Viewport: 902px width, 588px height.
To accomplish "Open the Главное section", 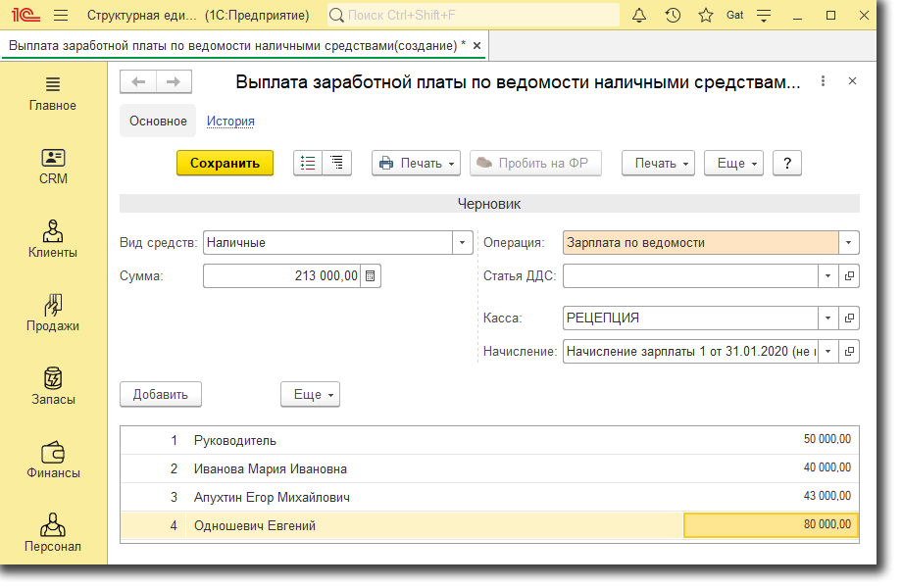I will tap(53, 94).
